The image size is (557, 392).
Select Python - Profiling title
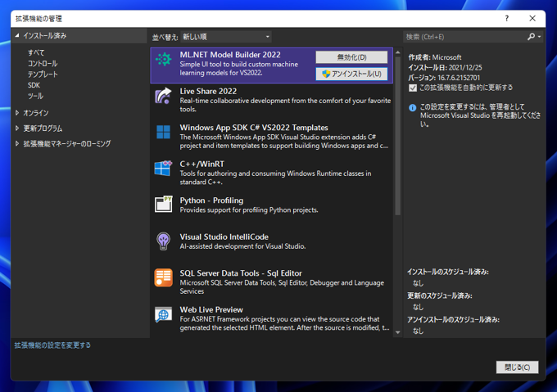(211, 201)
